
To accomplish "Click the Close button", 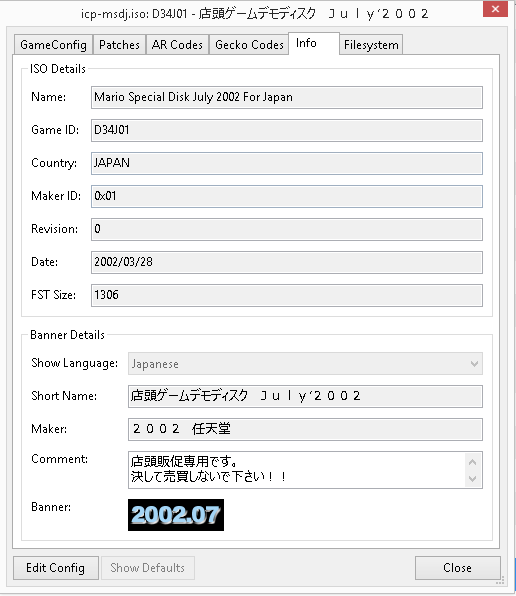I will [x=457, y=568].
